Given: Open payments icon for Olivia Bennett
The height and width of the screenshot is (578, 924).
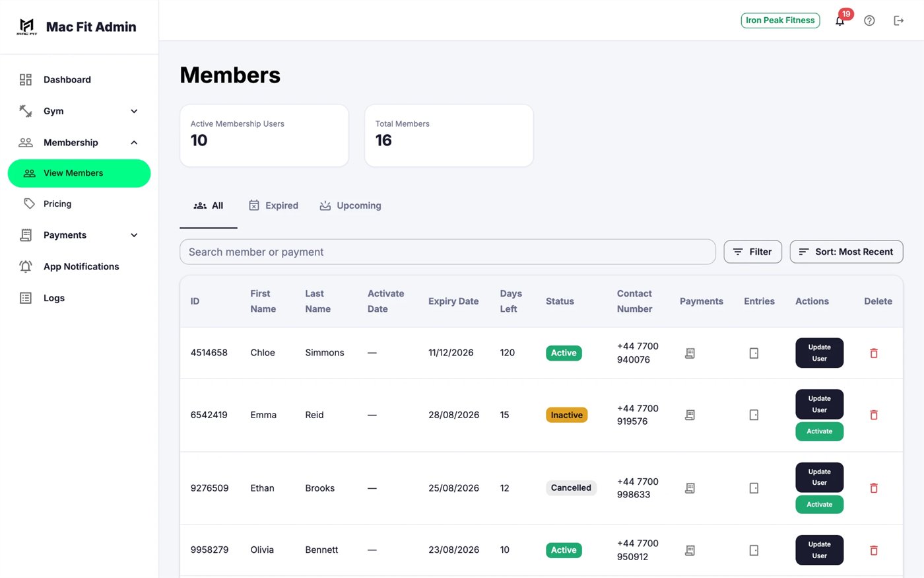Looking at the screenshot, I should coord(690,550).
